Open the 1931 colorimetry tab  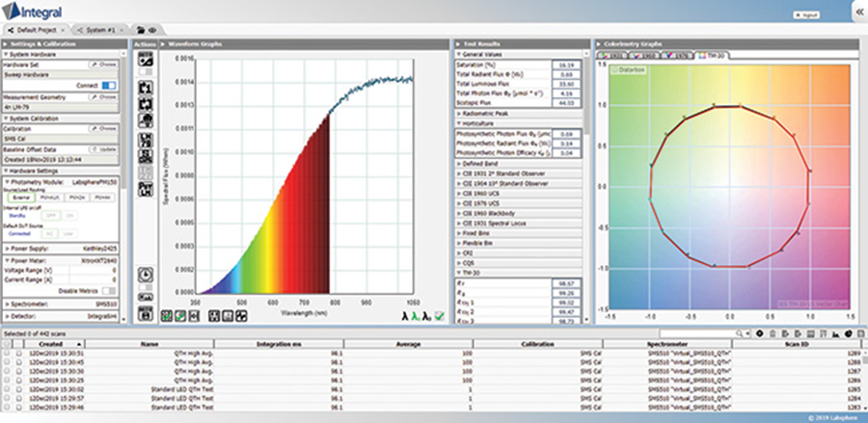613,55
